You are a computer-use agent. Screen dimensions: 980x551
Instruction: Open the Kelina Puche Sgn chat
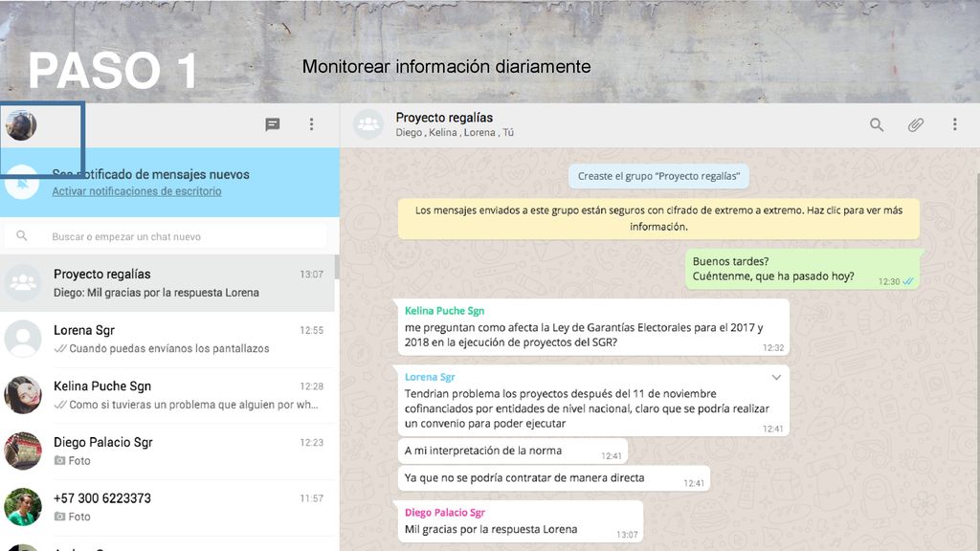[x=167, y=395]
